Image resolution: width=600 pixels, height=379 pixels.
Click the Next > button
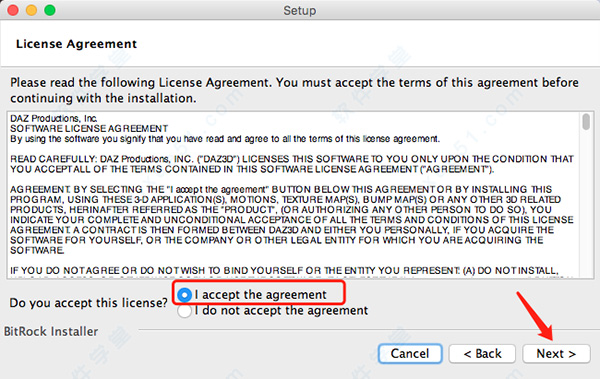(556, 353)
